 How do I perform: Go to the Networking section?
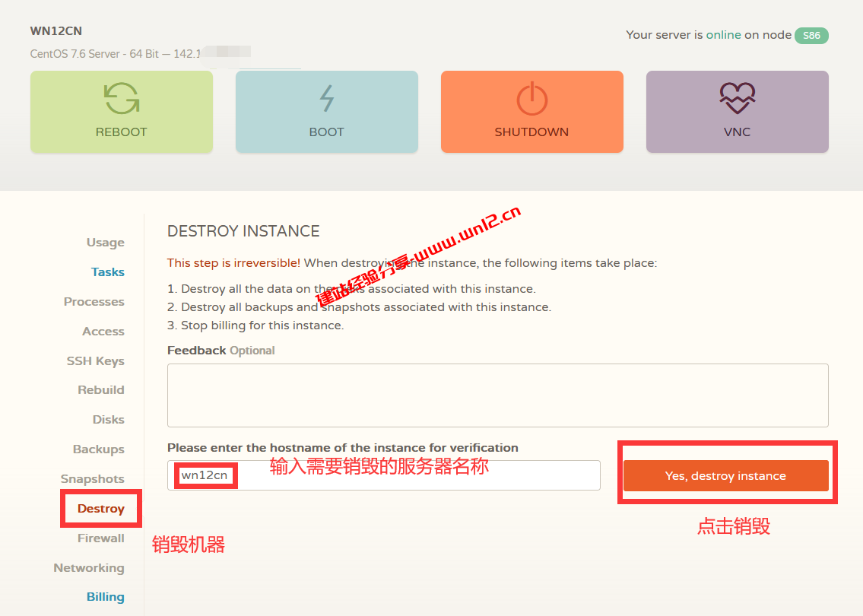coord(89,567)
